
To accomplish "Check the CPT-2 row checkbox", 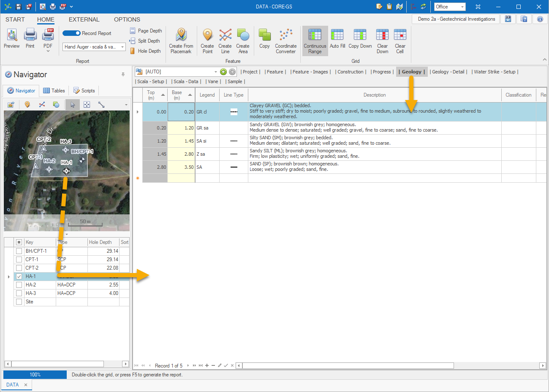I will point(19,268).
